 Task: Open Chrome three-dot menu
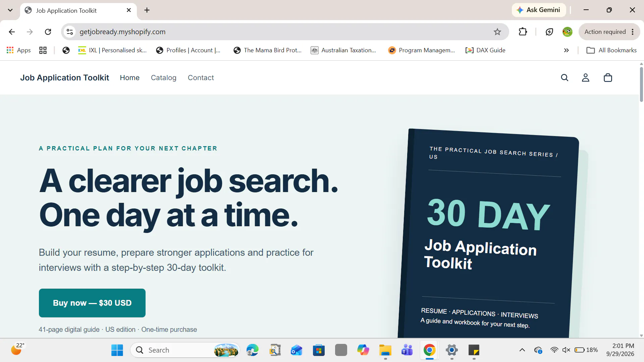633,32
